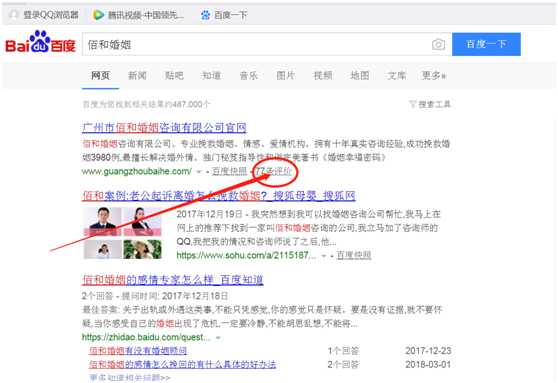This screenshot has width=558, height=383.
Task: Open 搜索工具 search tools
Action: pos(435,104)
